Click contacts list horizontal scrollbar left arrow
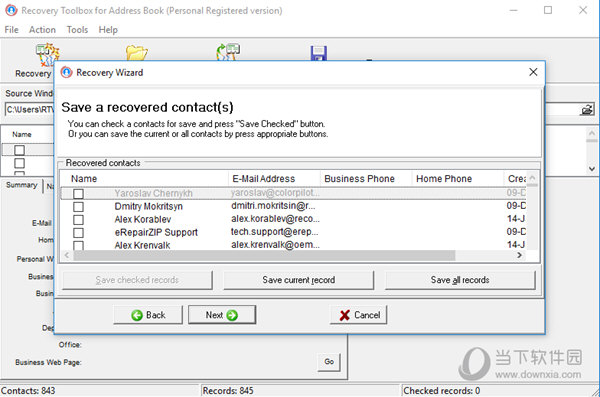The height and width of the screenshot is (397, 600). [67, 255]
